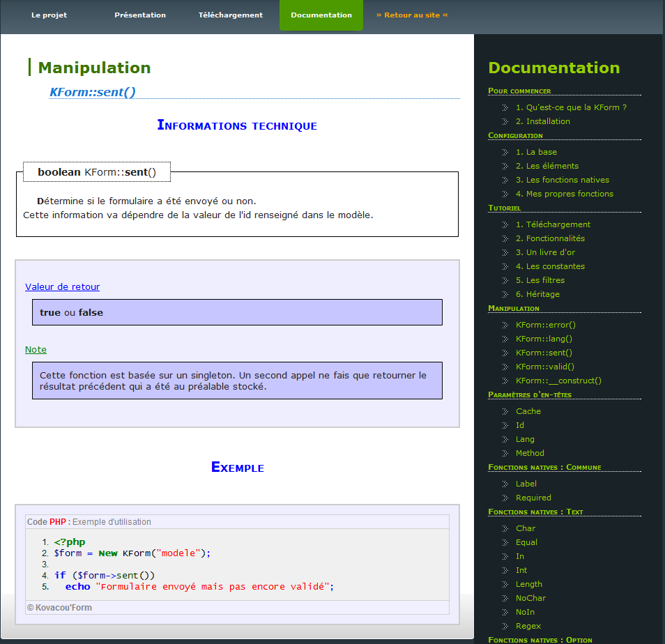665x644 pixels.
Task: Go to Mes propres fonctions page
Action: click(565, 194)
